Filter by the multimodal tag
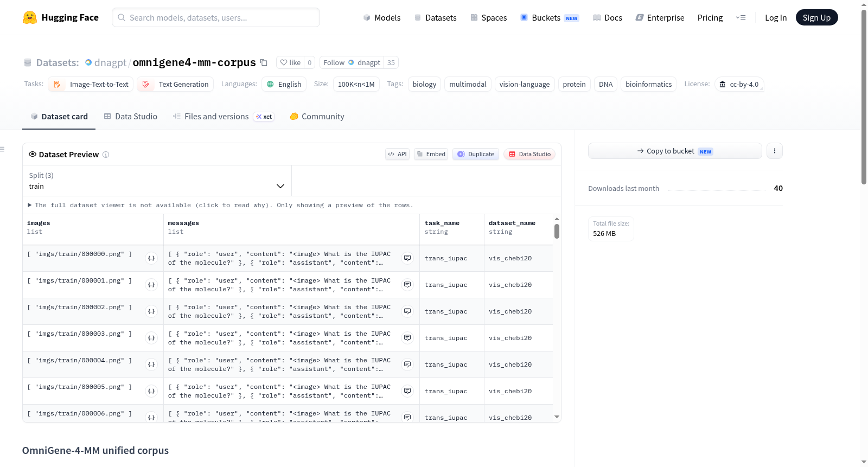This screenshot has height=467, width=868. pos(468,84)
